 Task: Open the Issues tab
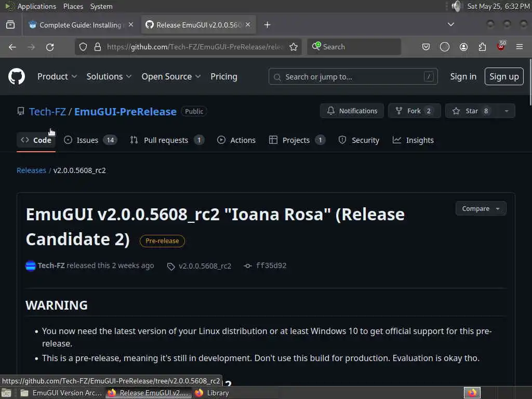point(90,140)
